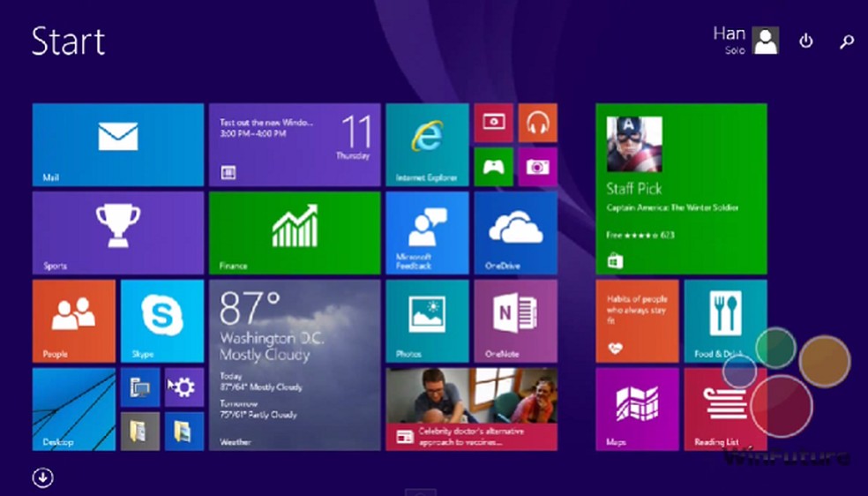Open the blue File Explorer folder tile

(184, 432)
